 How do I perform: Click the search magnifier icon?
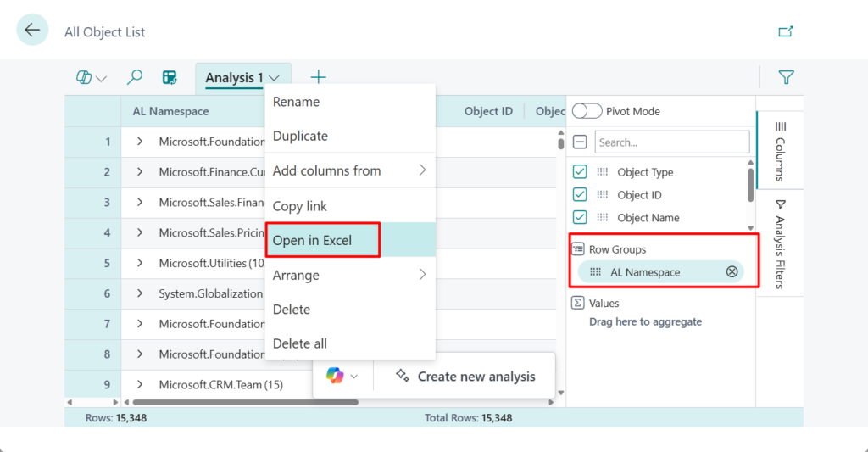coord(134,77)
